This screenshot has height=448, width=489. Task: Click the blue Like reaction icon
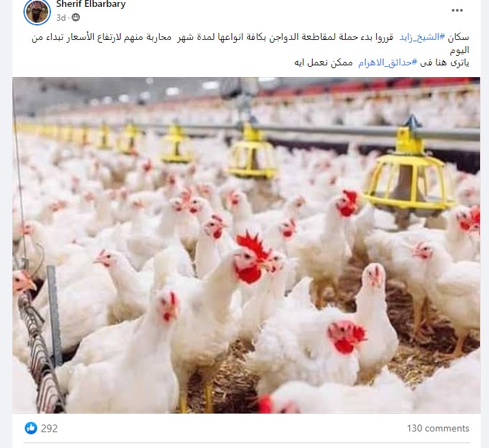[x=30, y=428]
